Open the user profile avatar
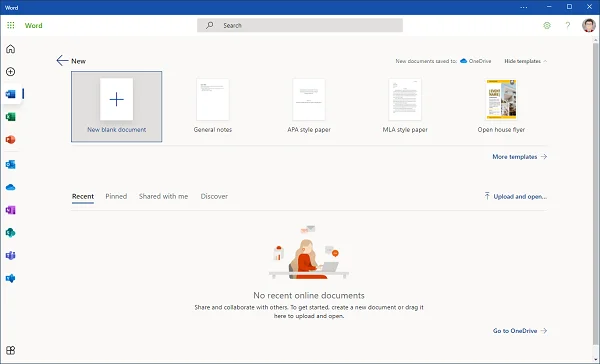600x364 pixels. pos(589,25)
